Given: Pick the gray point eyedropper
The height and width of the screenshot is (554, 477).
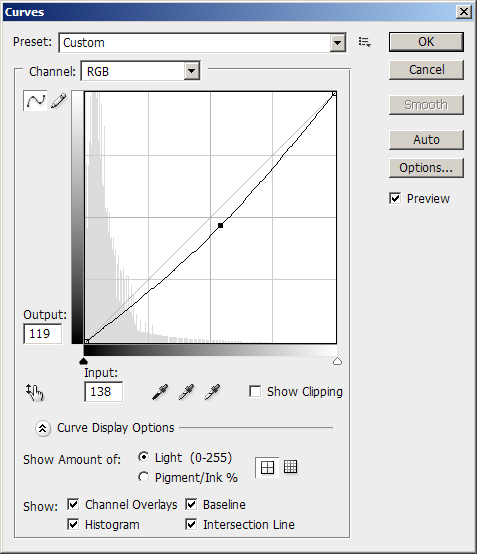Looking at the screenshot, I should click(186, 392).
